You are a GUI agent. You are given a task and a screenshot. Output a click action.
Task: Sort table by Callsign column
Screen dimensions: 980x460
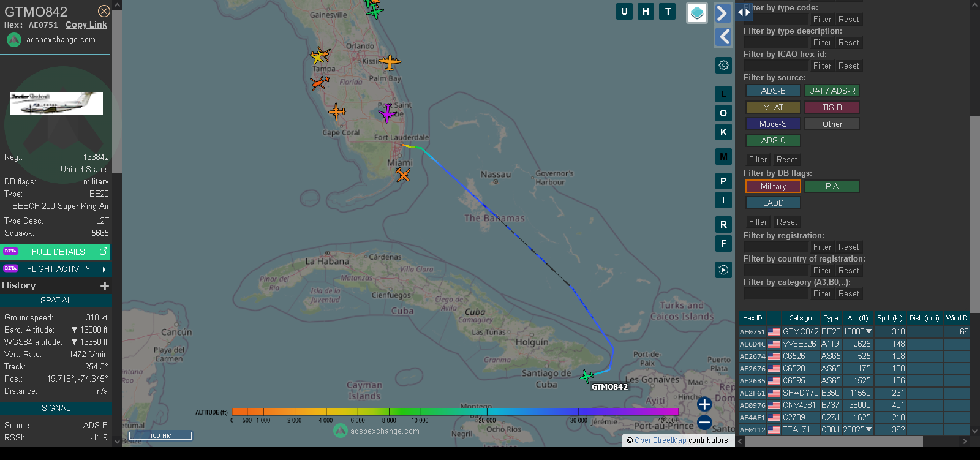pyautogui.click(x=800, y=318)
